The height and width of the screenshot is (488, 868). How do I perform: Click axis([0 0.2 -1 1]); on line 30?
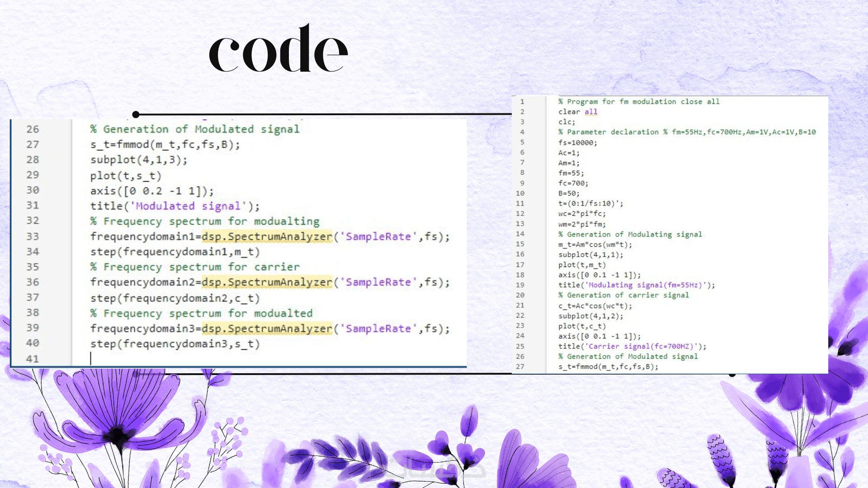[152, 191]
